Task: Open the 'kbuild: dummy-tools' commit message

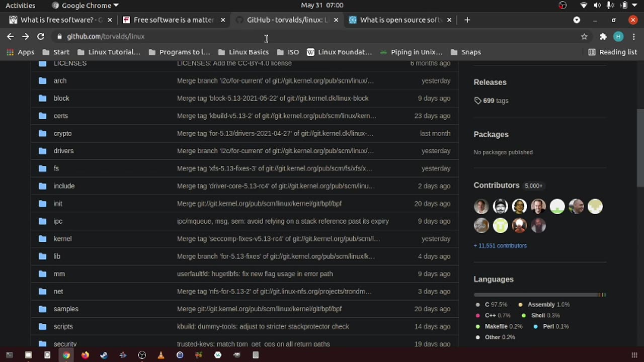Action: click(263, 326)
